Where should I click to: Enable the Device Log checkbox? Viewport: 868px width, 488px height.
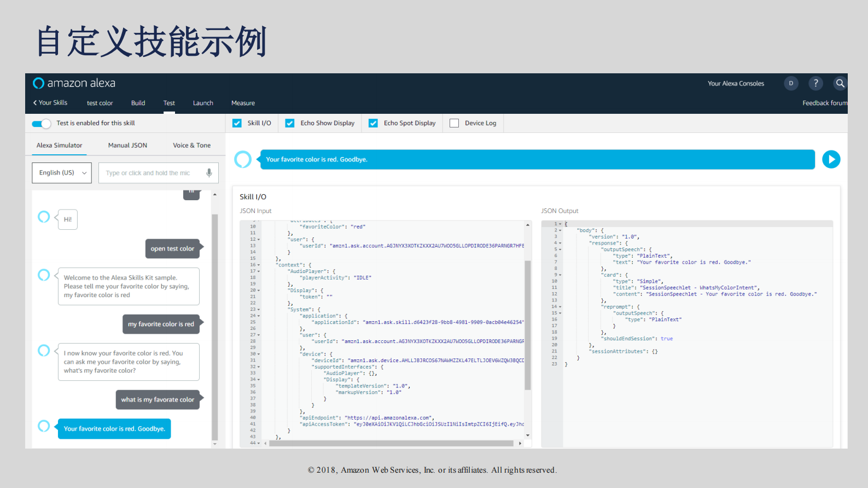[454, 123]
